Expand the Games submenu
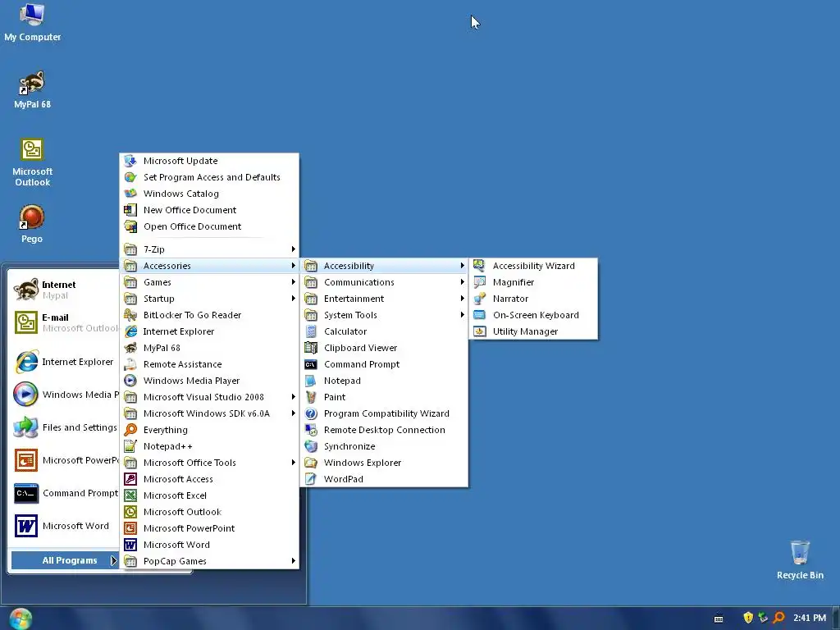This screenshot has width=840, height=630. tap(209, 282)
